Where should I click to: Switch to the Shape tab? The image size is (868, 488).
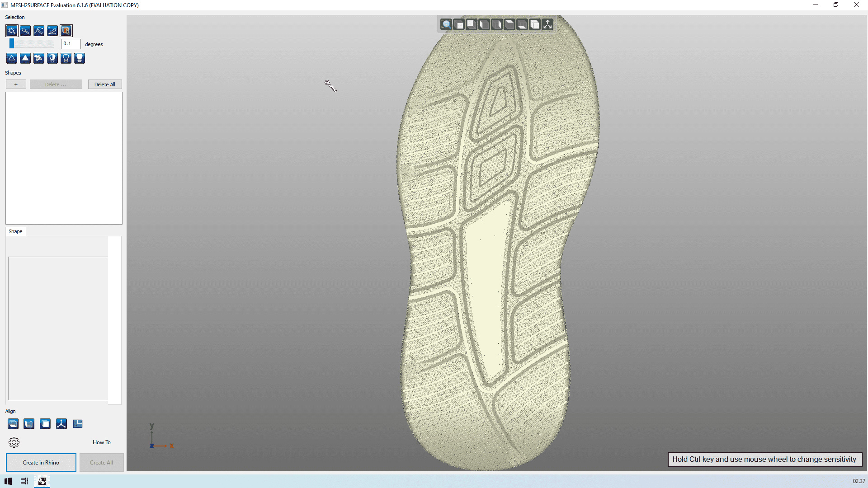click(x=15, y=231)
